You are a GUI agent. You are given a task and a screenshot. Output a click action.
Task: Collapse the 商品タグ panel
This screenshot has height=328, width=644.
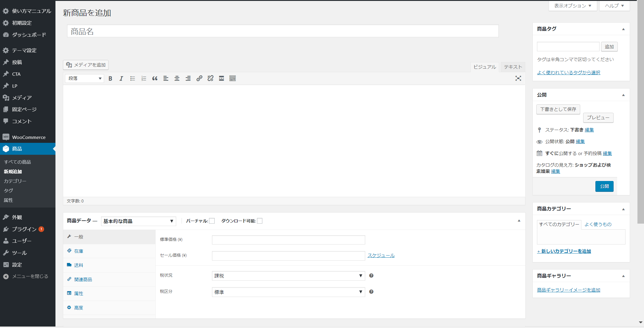pyautogui.click(x=623, y=29)
